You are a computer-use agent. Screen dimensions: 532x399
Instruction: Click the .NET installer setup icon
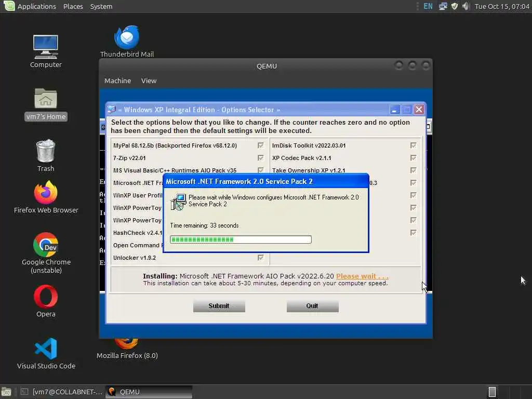click(x=178, y=202)
